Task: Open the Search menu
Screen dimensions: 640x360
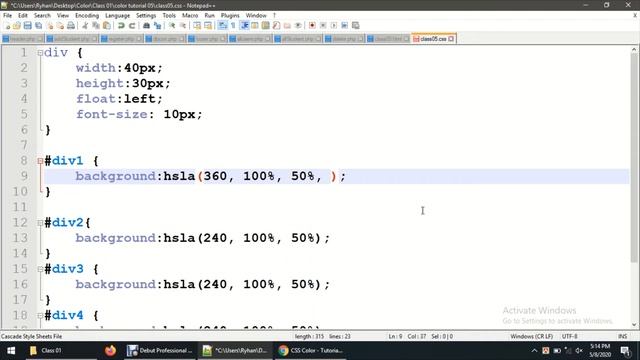Action: click(x=42, y=16)
